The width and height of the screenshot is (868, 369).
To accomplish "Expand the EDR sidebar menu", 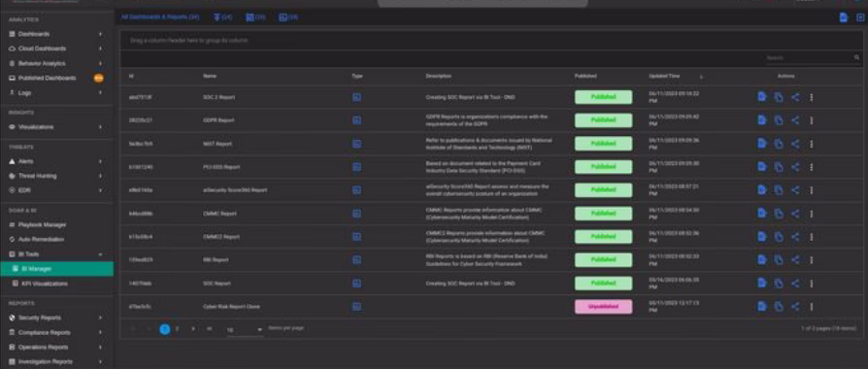I will [100, 190].
